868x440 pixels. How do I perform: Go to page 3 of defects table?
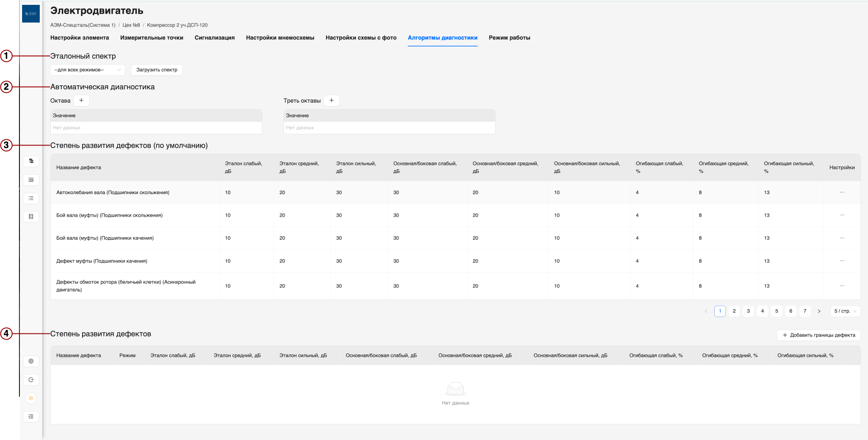pyautogui.click(x=748, y=311)
